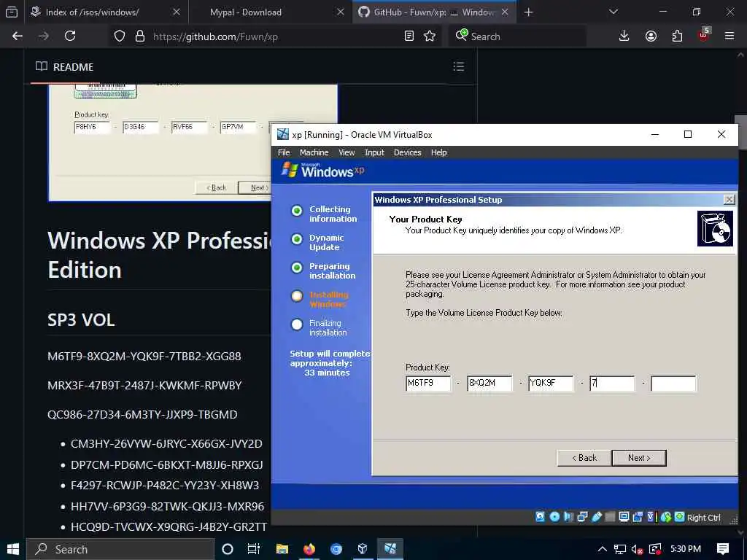Screen dimensions: 747x560
Task: Click the README tab header
Action: coord(65,66)
